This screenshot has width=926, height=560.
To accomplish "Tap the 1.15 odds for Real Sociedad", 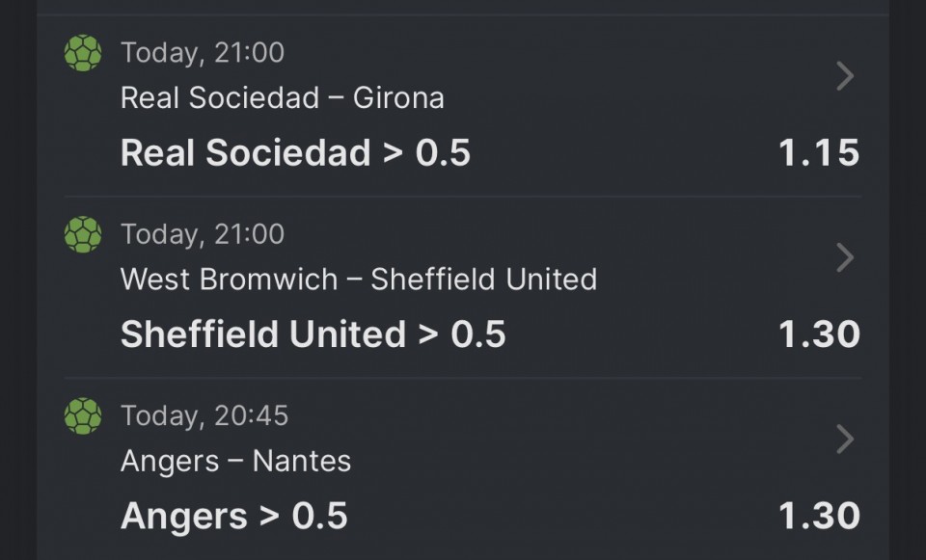I will pos(819,153).
